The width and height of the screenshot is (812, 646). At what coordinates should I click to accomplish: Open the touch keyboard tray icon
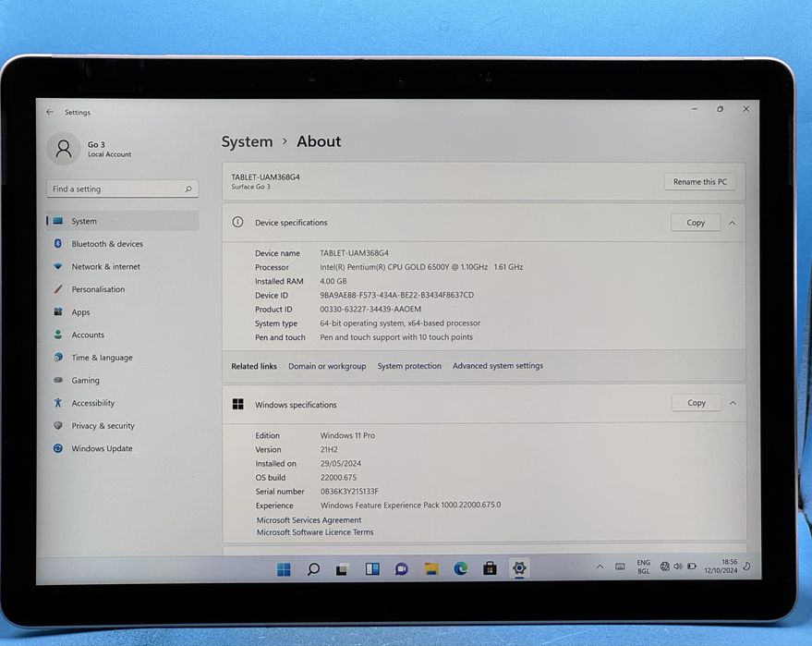point(620,567)
